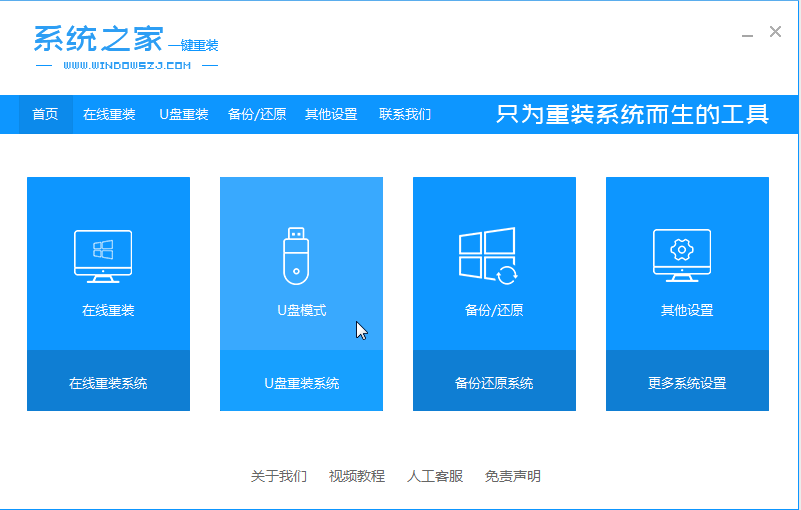Close the application window
This screenshot has width=801, height=510.
tap(775, 32)
